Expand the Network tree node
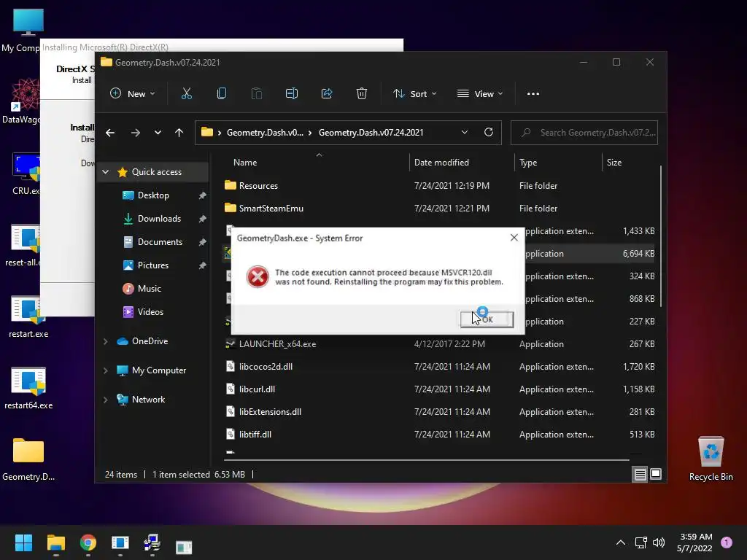Image resolution: width=747 pixels, height=560 pixels. pos(105,400)
